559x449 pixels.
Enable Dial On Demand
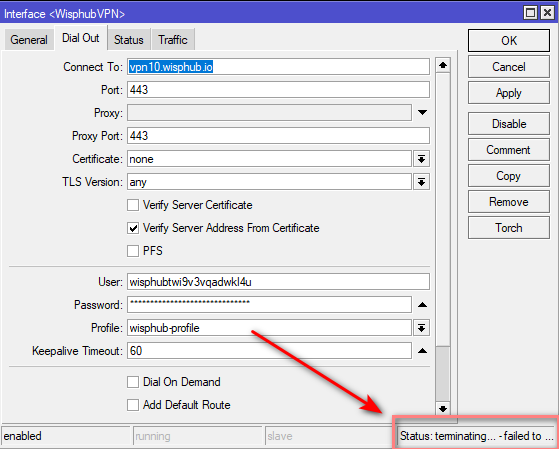[x=133, y=382]
